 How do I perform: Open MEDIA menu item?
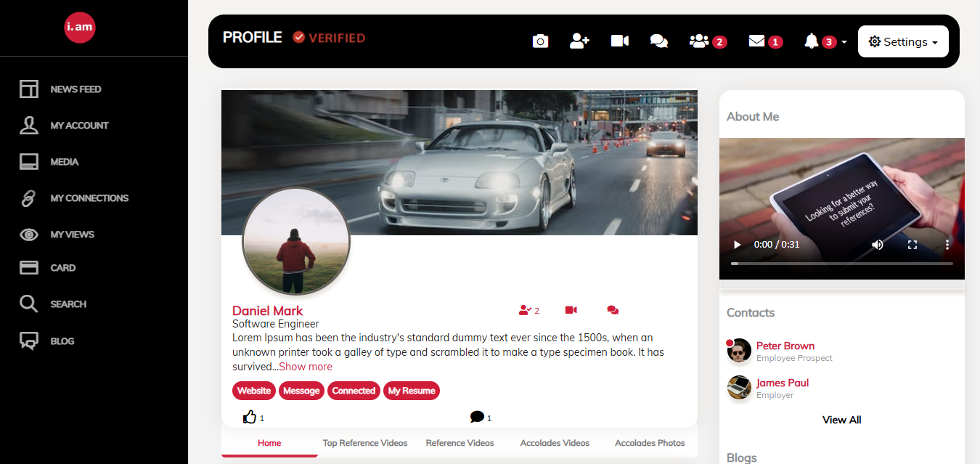65,162
